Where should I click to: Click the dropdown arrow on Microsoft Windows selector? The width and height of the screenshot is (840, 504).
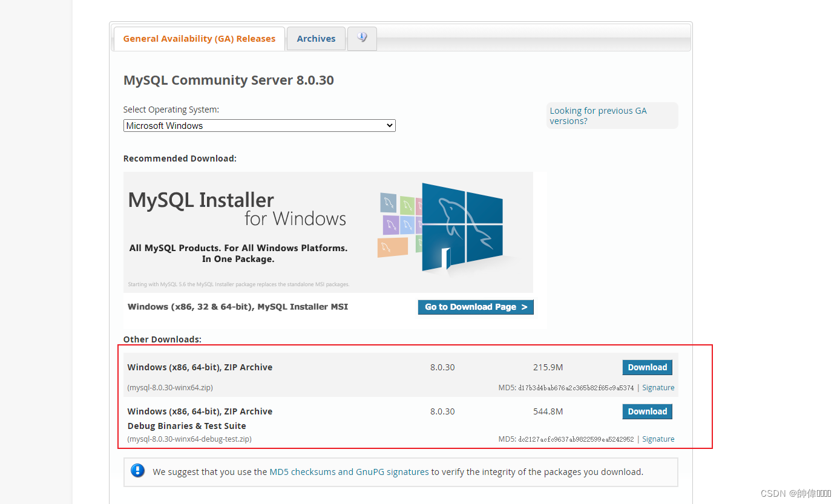[390, 125]
